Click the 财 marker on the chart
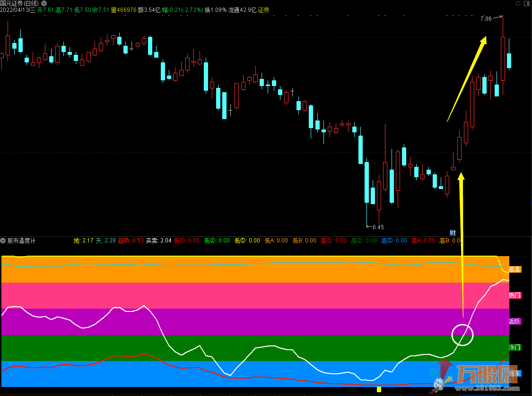This screenshot has width=532, height=396. click(453, 232)
